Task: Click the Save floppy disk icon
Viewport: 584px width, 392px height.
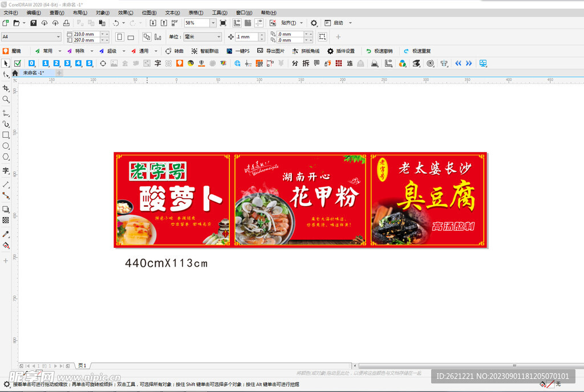Action: coord(33,23)
